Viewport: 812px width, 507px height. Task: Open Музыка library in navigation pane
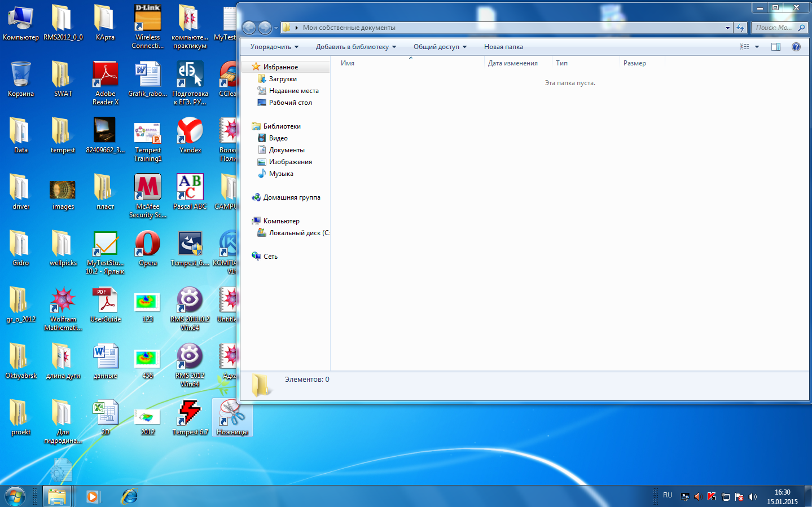coord(281,174)
